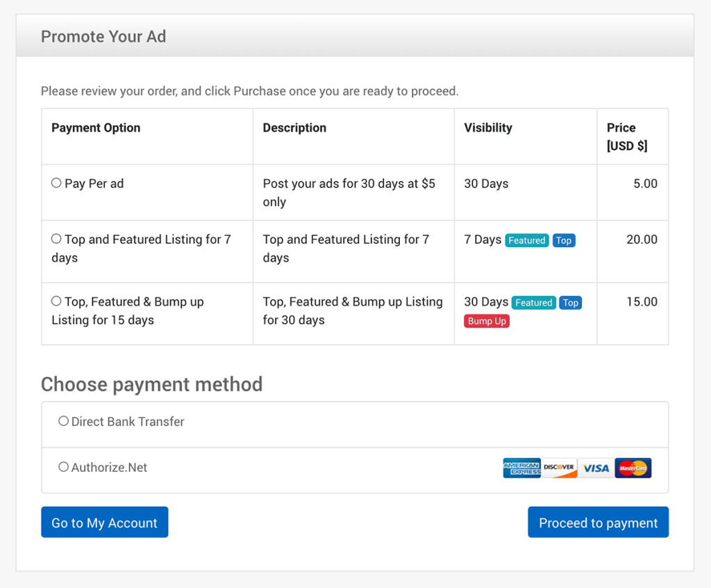The image size is (711, 588).
Task: Select the Pay Per ad option
Action: click(56, 183)
